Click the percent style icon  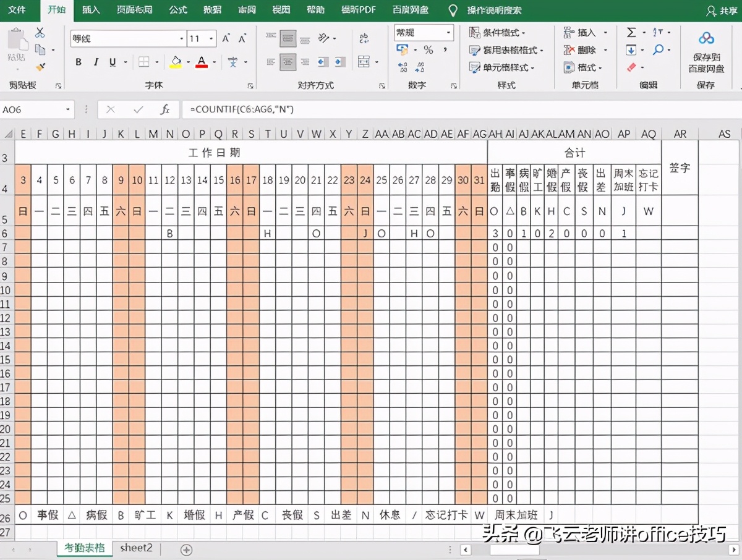point(428,50)
